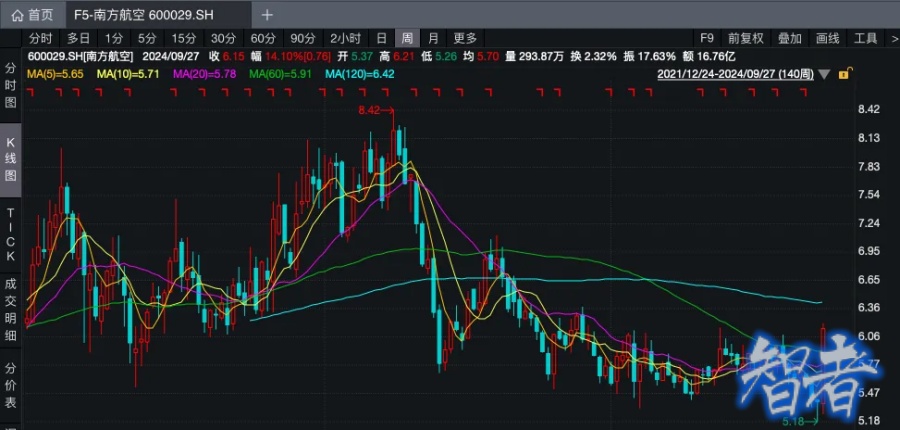Select the 日 daily K-line tab
This screenshot has height=430, width=900.
(382, 38)
